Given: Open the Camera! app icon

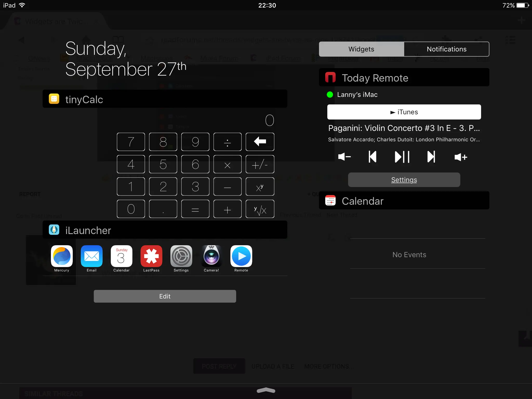Looking at the screenshot, I should point(211,256).
